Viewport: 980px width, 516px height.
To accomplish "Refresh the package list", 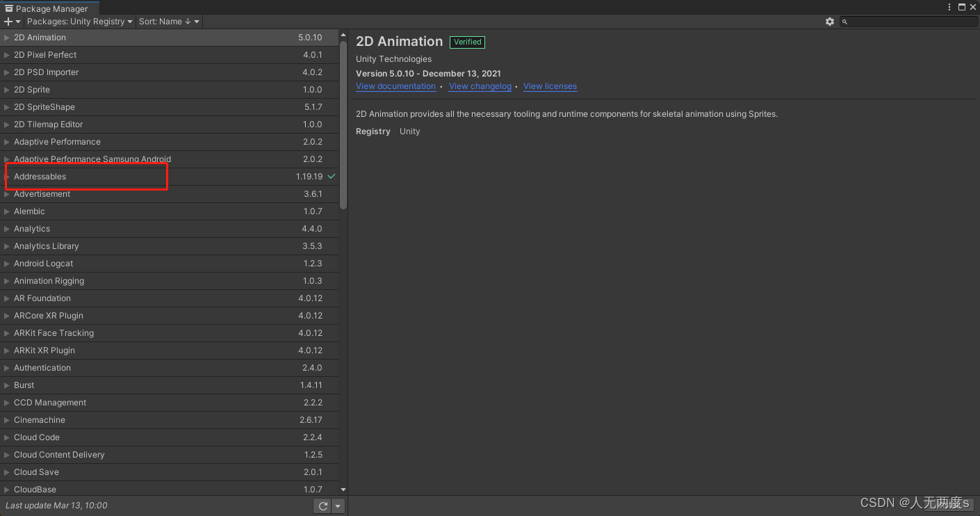I will 322,506.
